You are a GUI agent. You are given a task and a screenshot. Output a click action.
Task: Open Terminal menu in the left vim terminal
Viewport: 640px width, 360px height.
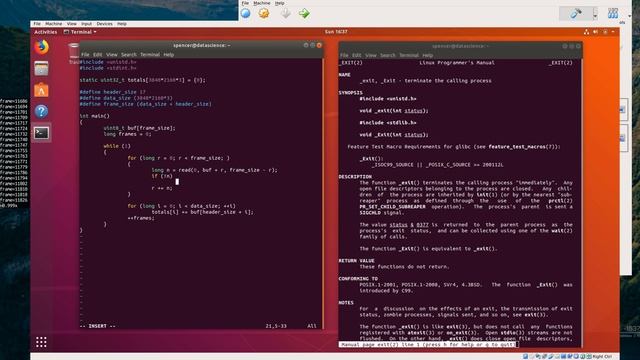[x=150, y=55]
